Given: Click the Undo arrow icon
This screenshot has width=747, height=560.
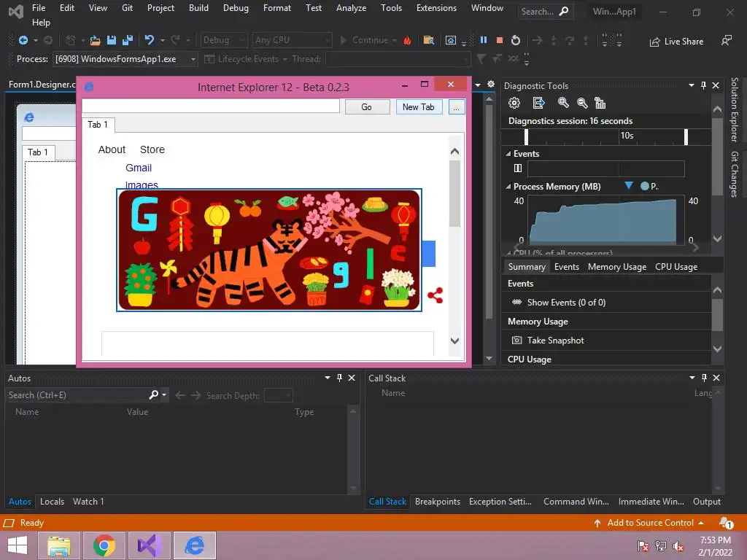Looking at the screenshot, I should [150, 40].
